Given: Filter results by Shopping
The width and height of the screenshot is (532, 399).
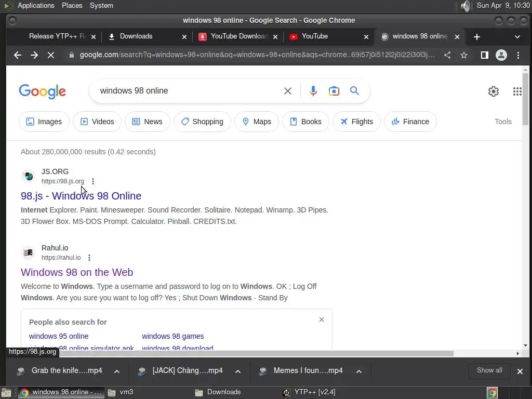Looking at the screenshot, I should [202, 122].
